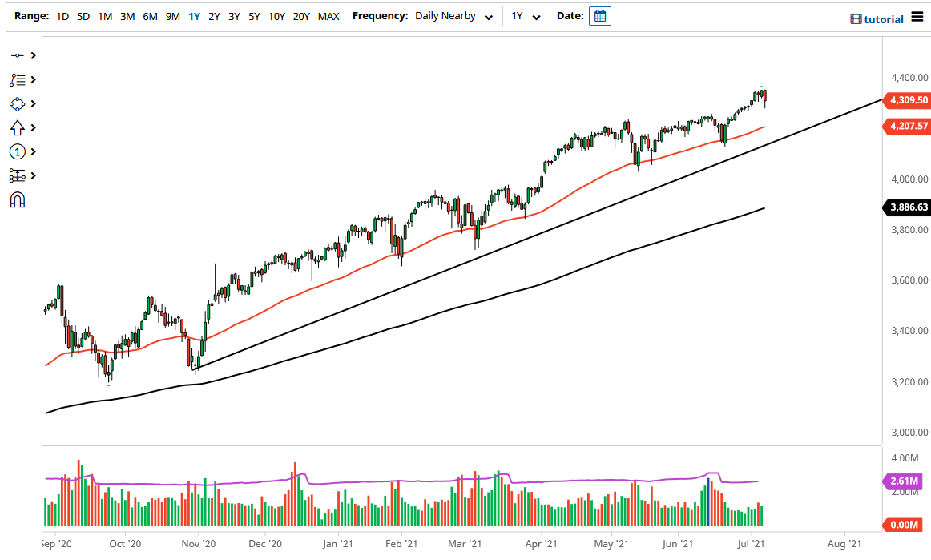Image resolution: width=931 pixels, height=560 pixels.
Task: Open the calendar date picker
Action: point(599,16)
